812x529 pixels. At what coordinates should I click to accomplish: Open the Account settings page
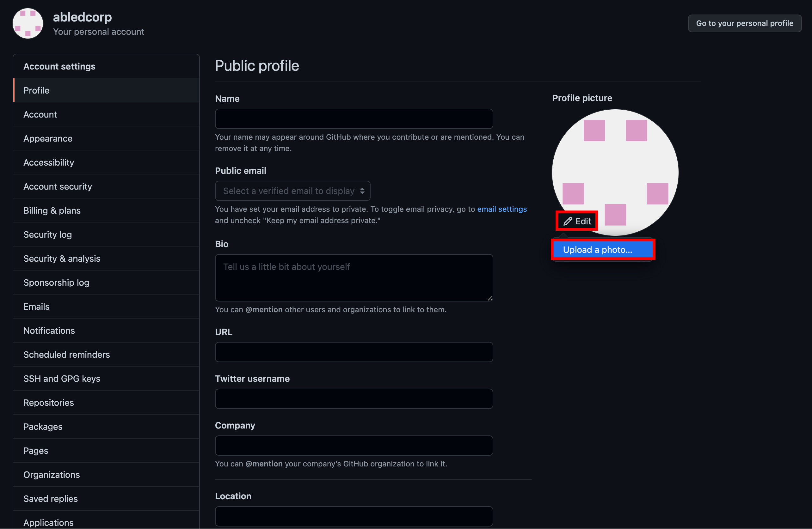click(x=40, y=114)
